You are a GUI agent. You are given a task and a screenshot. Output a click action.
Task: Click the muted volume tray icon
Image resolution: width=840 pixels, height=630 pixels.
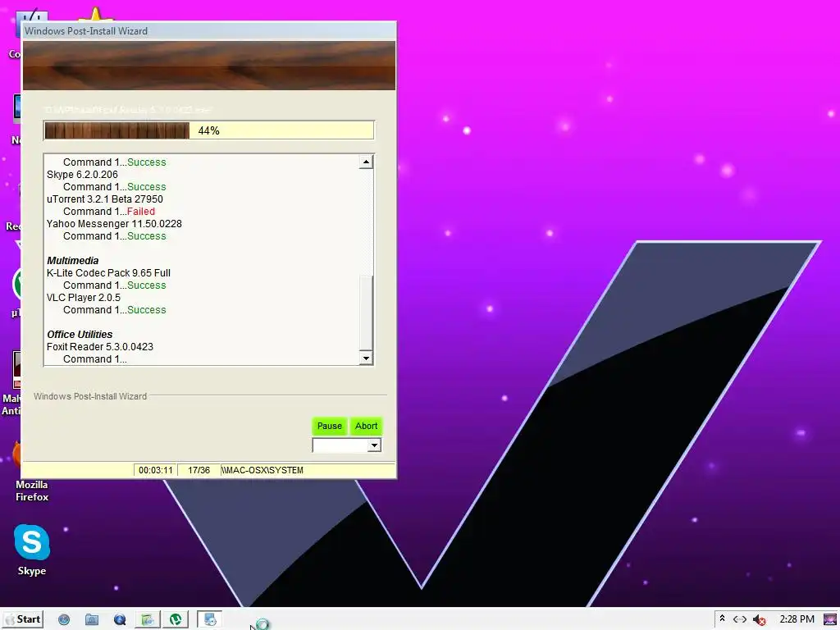click(759, 620)
